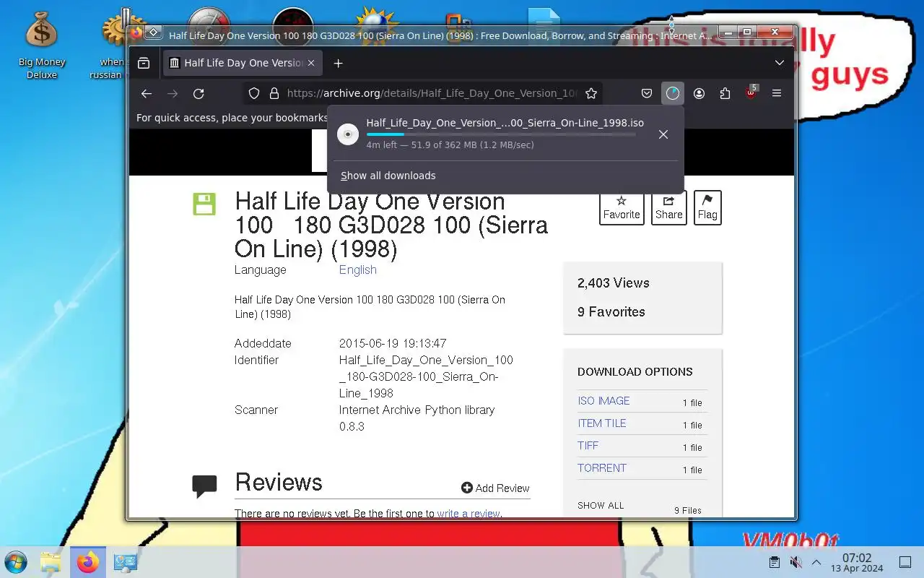Viewport: 924px width, 578px height.
Task: Select the Half Life Day One tab
Action: coord(243,63)
